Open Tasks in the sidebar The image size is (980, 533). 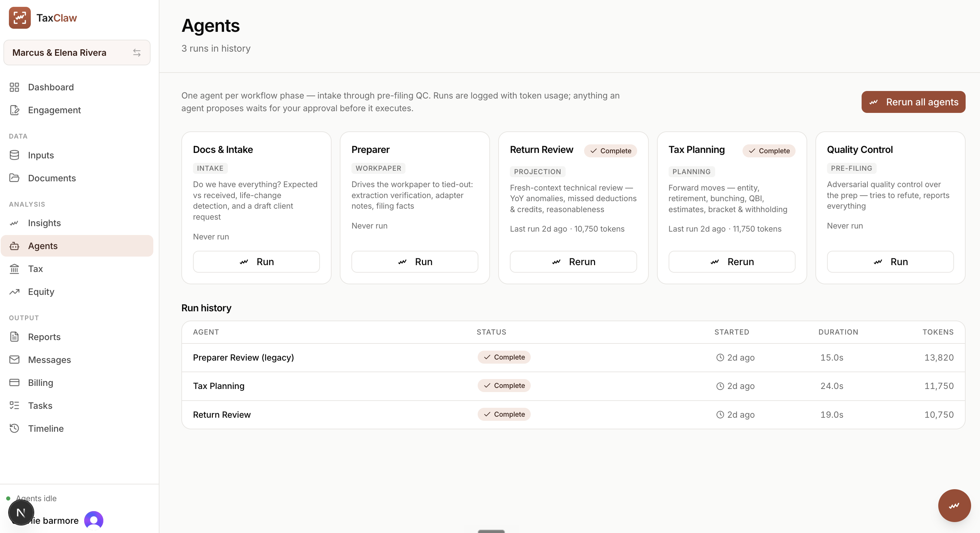(77, 405)
